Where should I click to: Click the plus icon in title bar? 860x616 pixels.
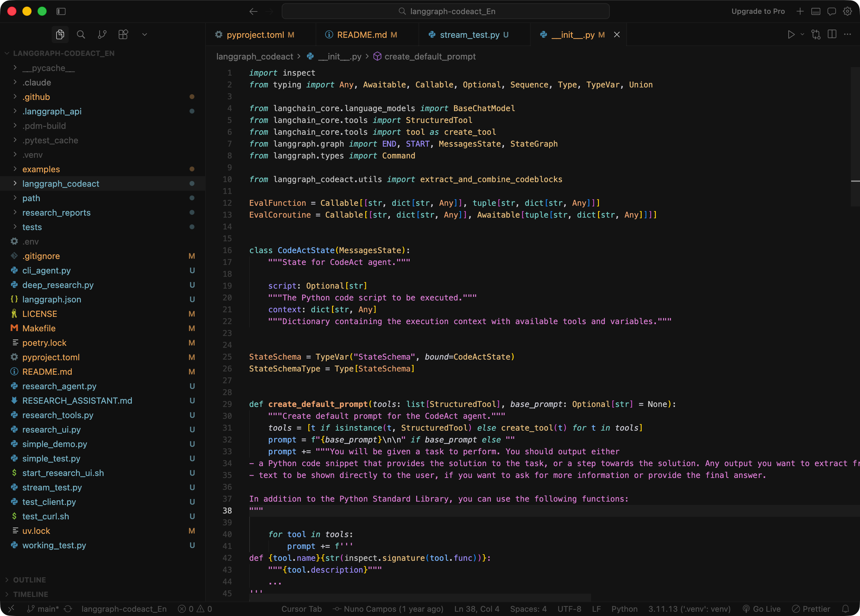(x=800, y=12)
